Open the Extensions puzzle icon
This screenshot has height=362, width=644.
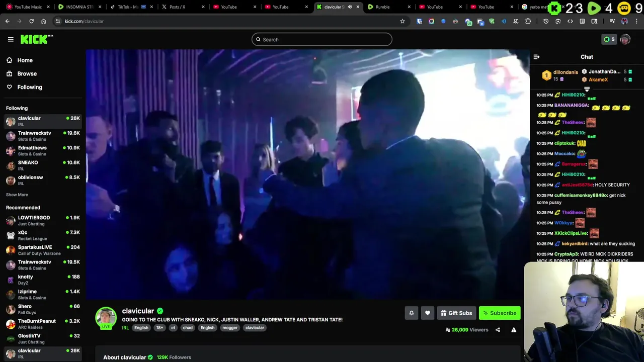coord(528,21)
